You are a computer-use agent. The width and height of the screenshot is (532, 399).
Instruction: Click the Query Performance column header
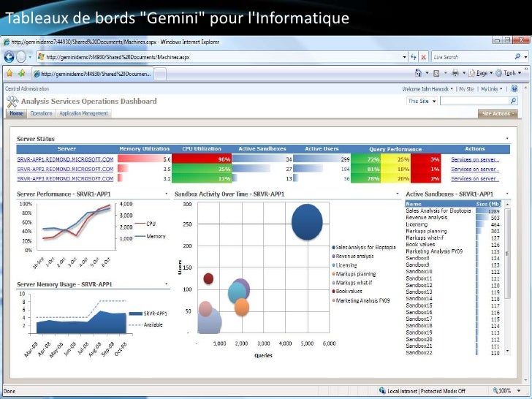pyautogui.click(x=395, y=149)
